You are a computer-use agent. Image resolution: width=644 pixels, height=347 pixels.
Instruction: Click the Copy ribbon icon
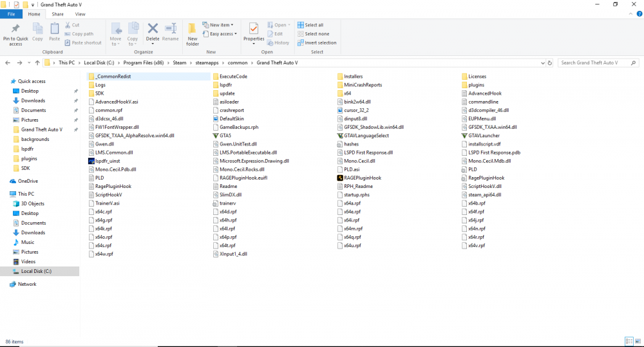tap(37, 29)
